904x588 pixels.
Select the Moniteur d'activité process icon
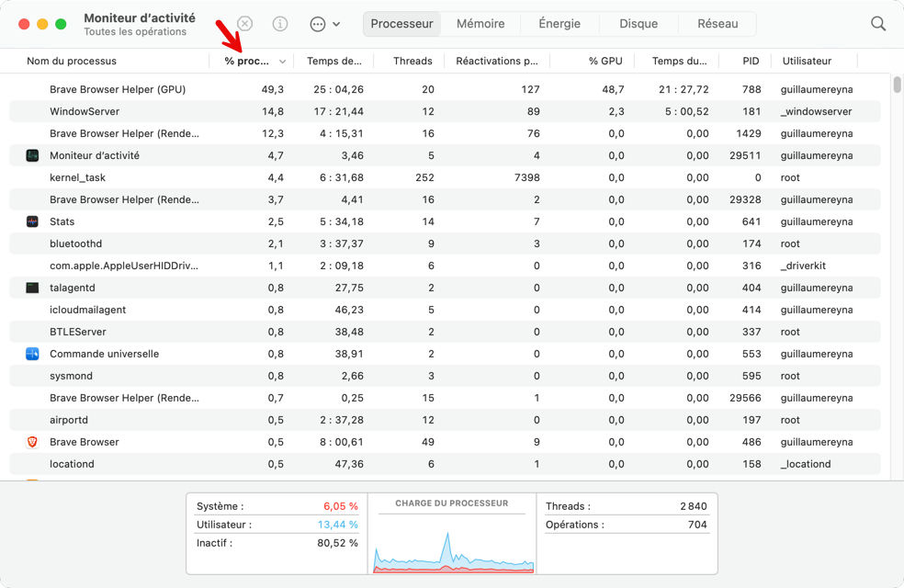[32, 155]
